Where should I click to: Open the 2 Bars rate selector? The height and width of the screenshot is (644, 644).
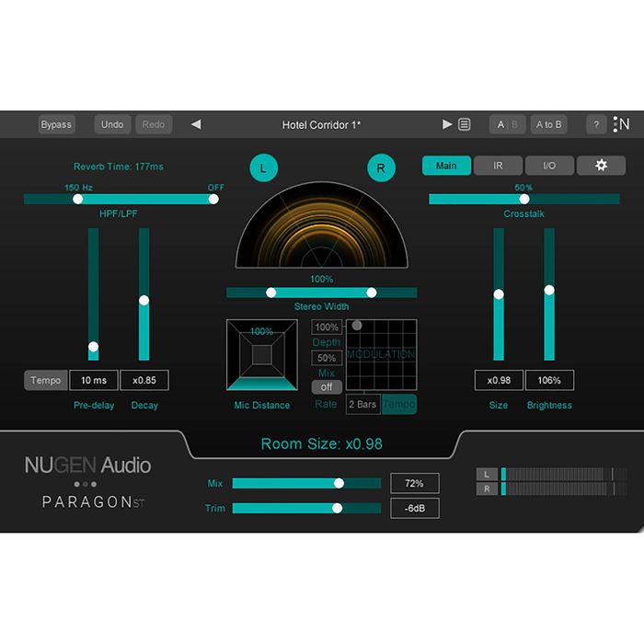tap(362, 405)
